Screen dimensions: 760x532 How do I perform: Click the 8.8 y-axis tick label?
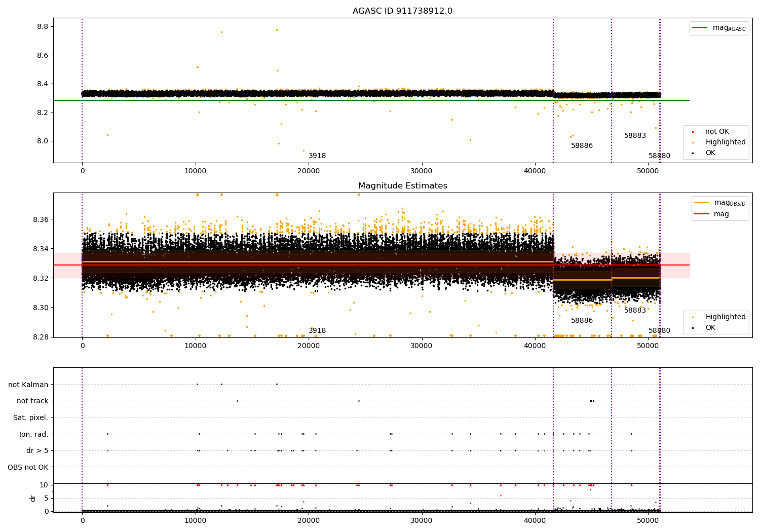point(43,26)
